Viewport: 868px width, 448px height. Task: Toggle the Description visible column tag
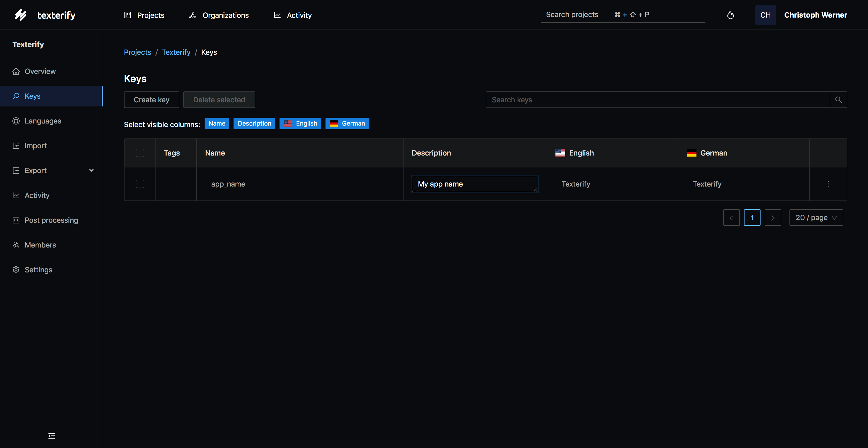(254, 123)
